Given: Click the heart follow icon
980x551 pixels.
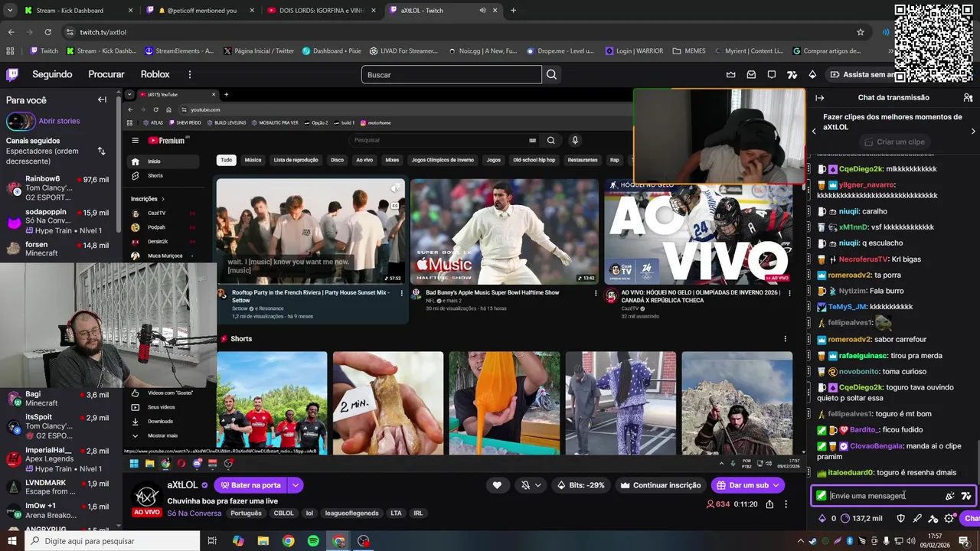Looking at the screenshot, I should click(497, 485).
